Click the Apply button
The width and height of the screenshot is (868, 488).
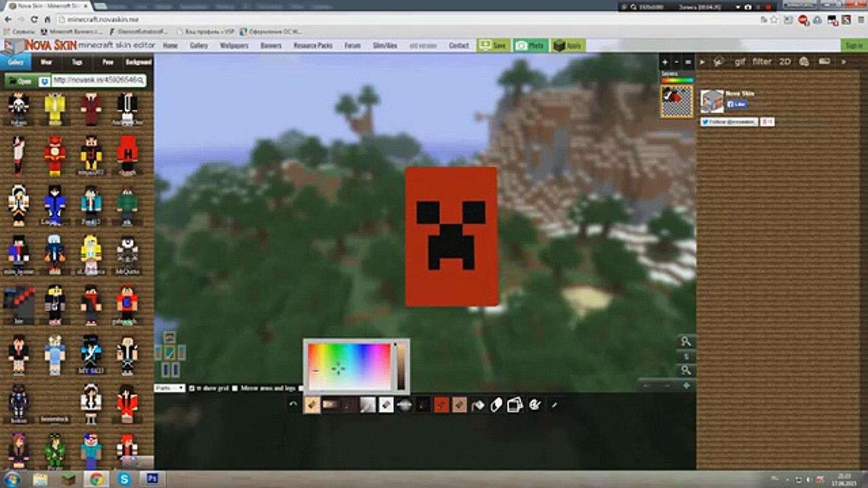(x=568, y=45)
